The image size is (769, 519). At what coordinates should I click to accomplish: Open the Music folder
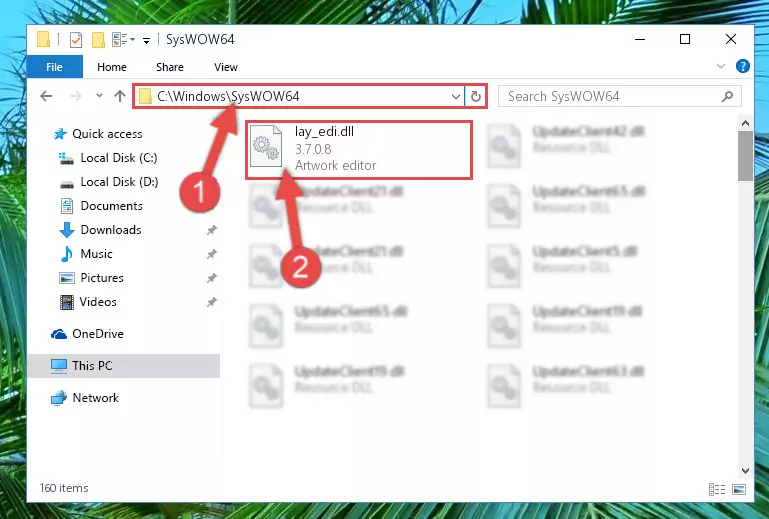pos(97,254)
